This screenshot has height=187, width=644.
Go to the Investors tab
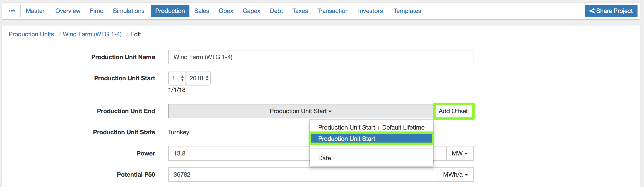pos(370,11)
